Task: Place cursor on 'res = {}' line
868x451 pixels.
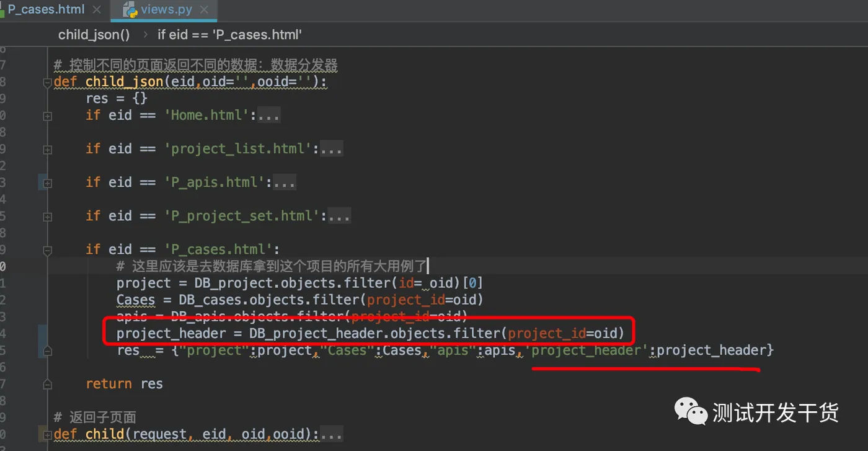Action: [117, 99]
